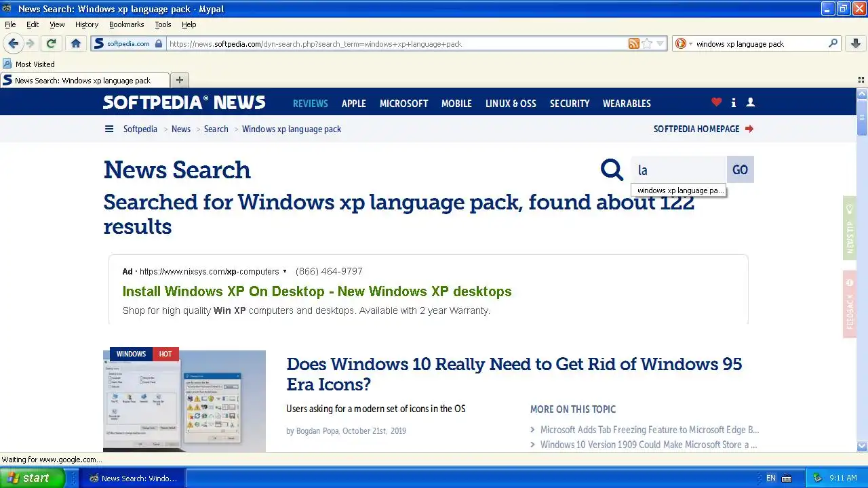
Task: Open the Tools menu
Action: tap(163, 24)
